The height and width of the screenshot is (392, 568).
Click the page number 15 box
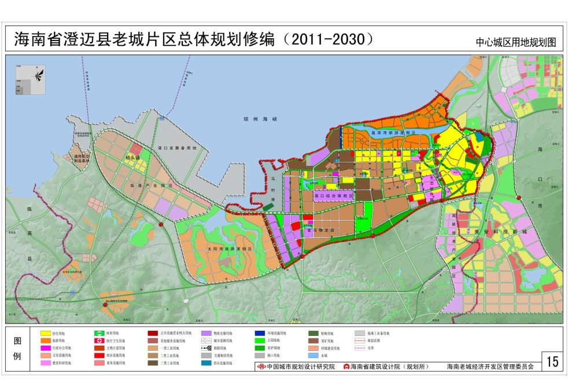tap(552, 362)
